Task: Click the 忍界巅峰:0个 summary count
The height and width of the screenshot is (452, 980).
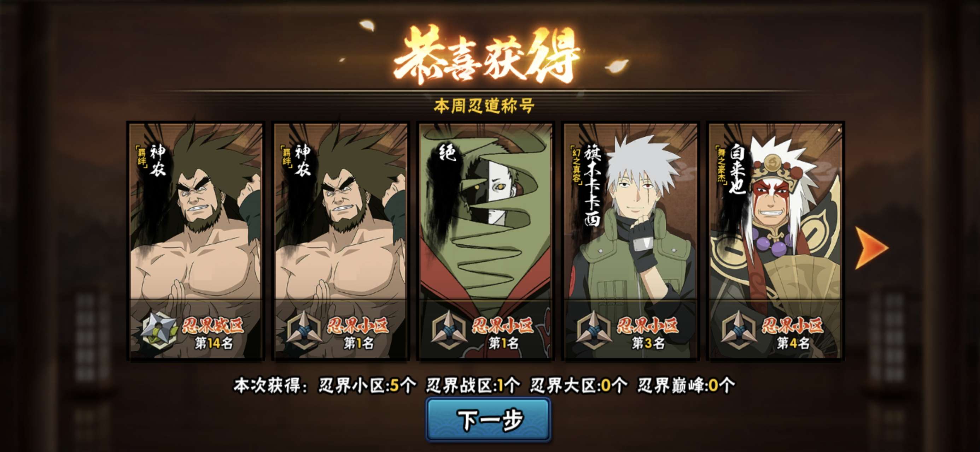Action: 686,385
